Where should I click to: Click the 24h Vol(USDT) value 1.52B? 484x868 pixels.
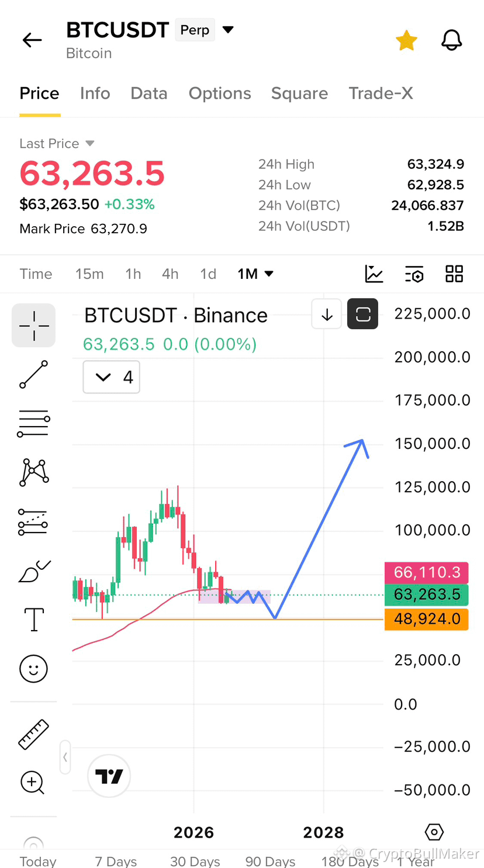tap(445, 226)
